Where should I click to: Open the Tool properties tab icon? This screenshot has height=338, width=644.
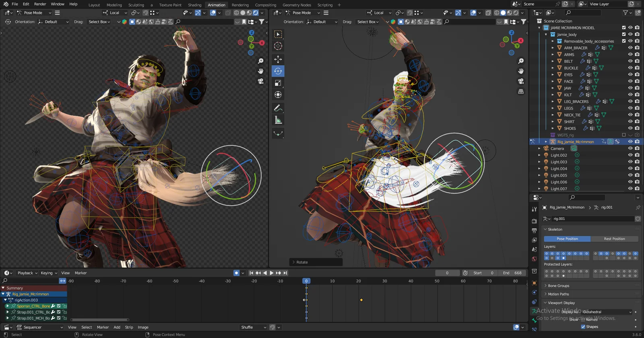tap(534, 209)
